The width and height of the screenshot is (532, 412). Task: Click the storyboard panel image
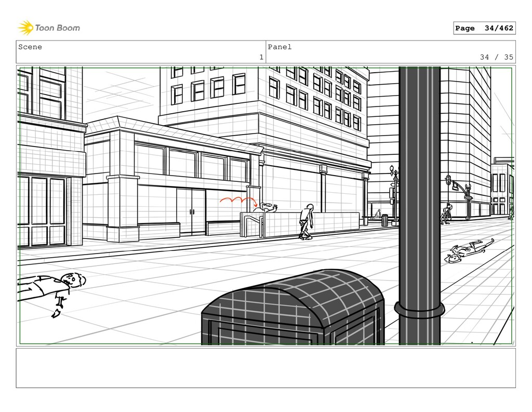tap(265, 206)
